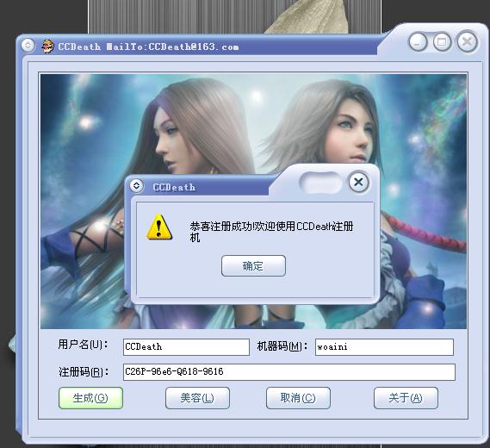Click the 用户名(U): label
The image size is (490, 448).
pyautogui.click(x=84, y=345)
